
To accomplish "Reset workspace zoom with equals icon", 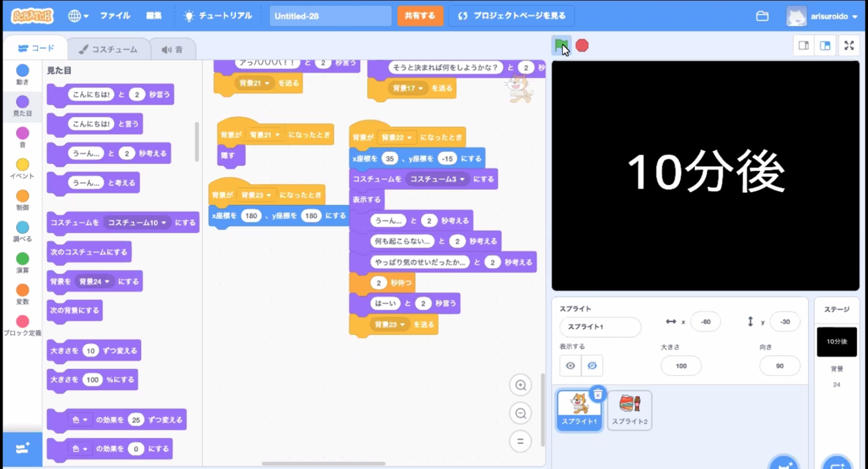I will pyautogui.click(x=520, y=441).
